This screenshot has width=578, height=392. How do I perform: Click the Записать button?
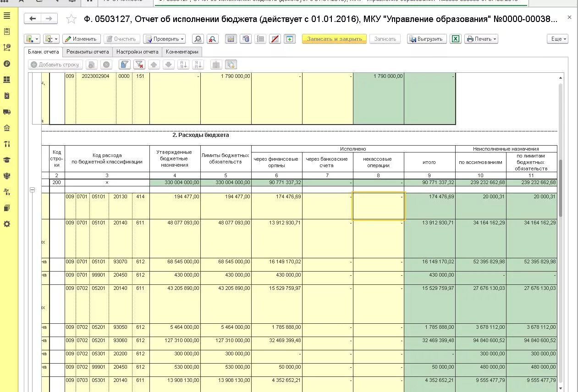point(385,39)
